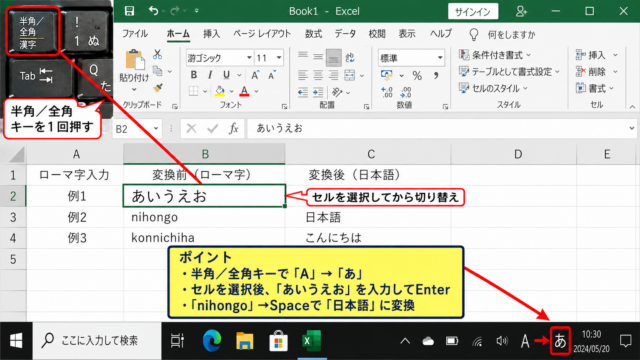The height and width of the screenshot is (360, 640).
Task: Click the increase decimal icon
Action: 387,92
